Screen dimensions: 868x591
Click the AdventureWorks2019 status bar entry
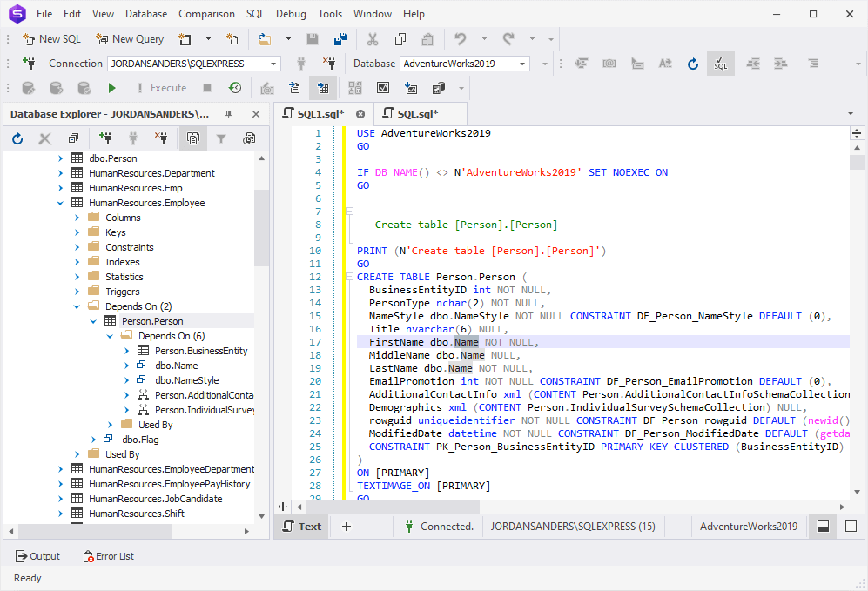click(749, 527)
